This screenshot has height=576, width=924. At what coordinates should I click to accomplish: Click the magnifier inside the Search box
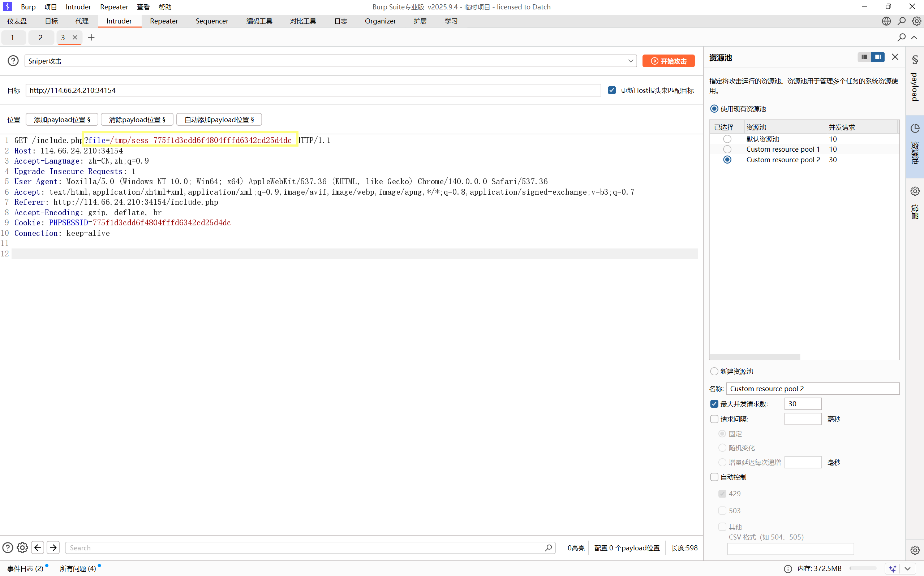click(x=548, y=548)
